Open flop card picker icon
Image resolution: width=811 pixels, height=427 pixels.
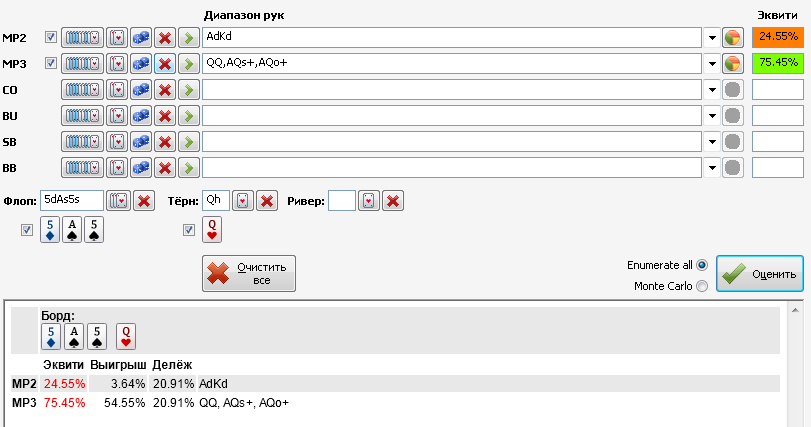click(118, 201)
